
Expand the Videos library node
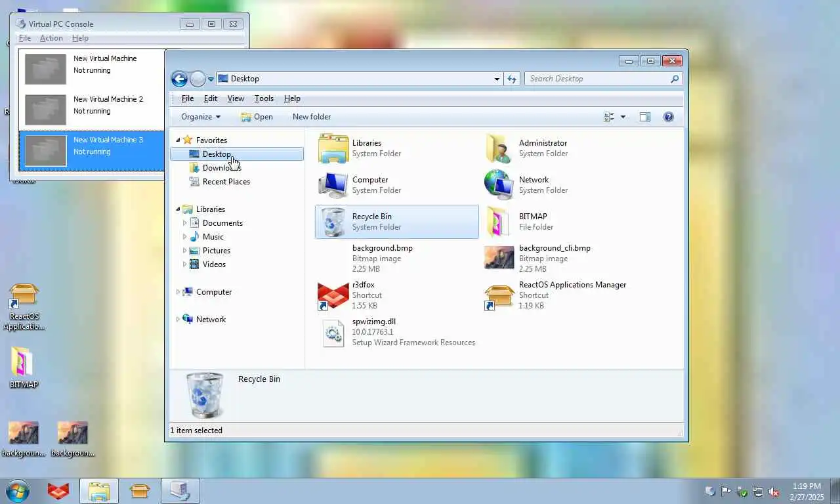[x=184, y=264]
